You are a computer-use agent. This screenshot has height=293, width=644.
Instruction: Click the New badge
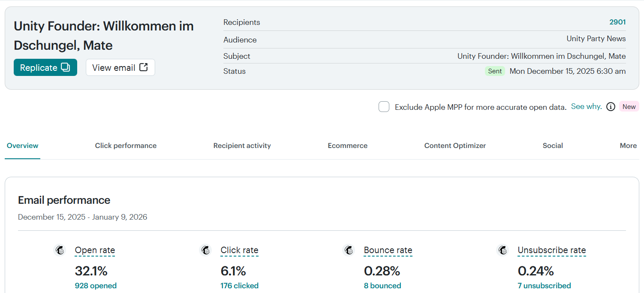pos(629,107)
